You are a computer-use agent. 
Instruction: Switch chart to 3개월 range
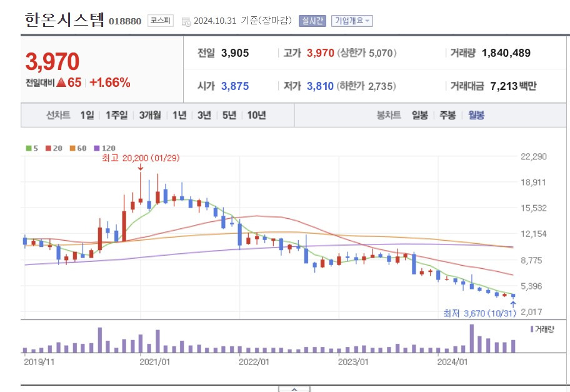(150, 115)
